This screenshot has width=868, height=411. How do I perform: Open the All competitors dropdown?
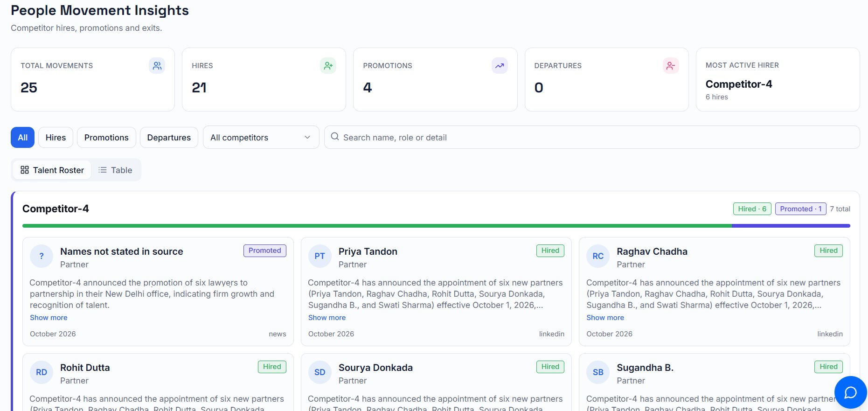click(x=261, y=138)
